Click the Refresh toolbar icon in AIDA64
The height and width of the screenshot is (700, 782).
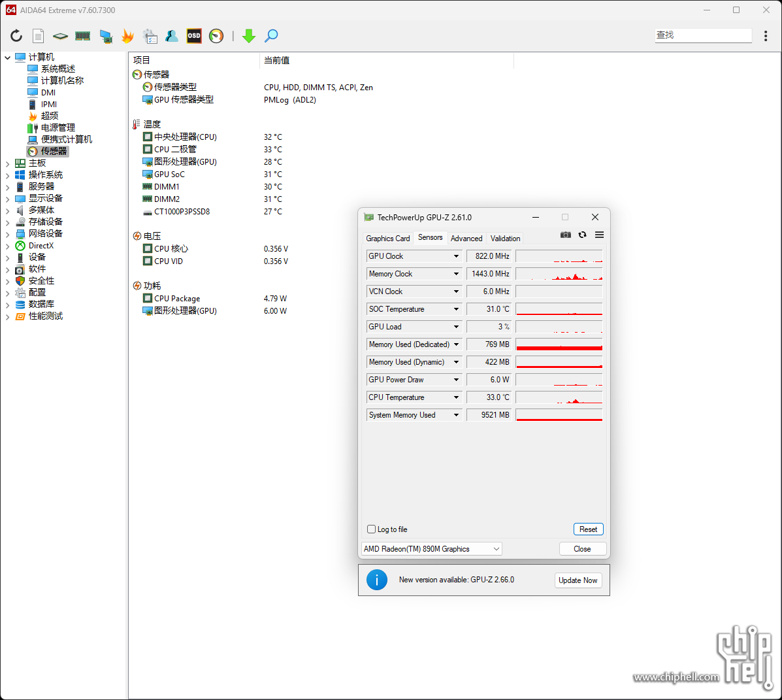(x=16, y=36)
